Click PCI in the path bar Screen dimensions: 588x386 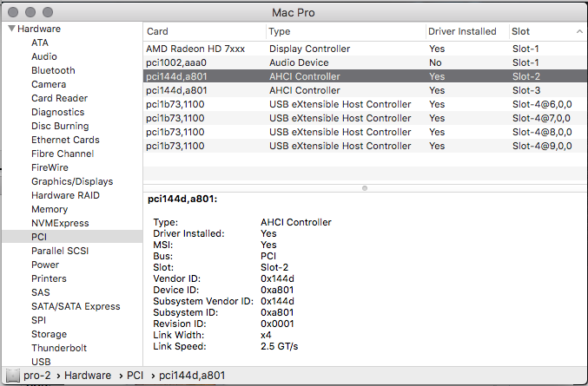pyautogui.click(x=135, y=375)
